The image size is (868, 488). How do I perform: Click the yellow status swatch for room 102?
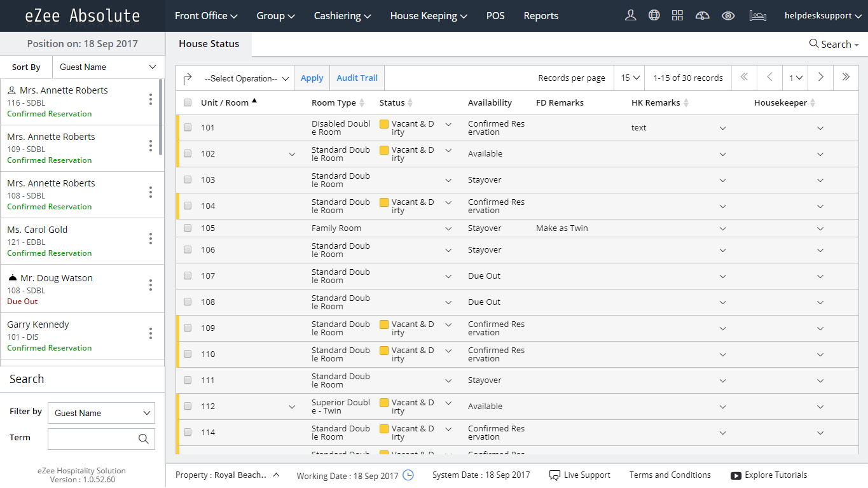384,151
